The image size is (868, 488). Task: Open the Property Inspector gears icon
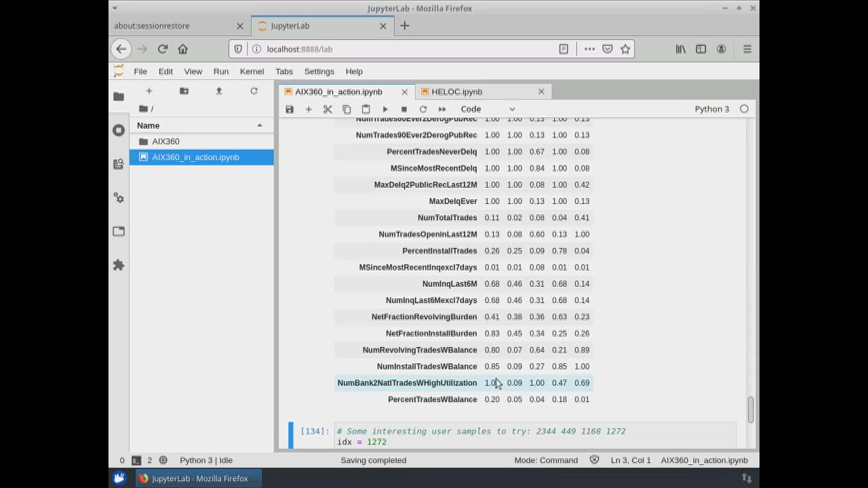(x=119, y=197)
